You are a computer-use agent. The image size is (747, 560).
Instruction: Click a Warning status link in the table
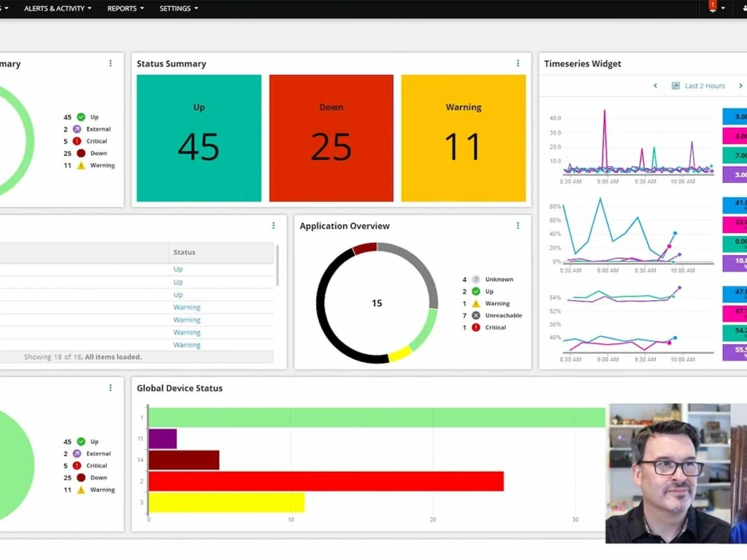pos(187,307)
